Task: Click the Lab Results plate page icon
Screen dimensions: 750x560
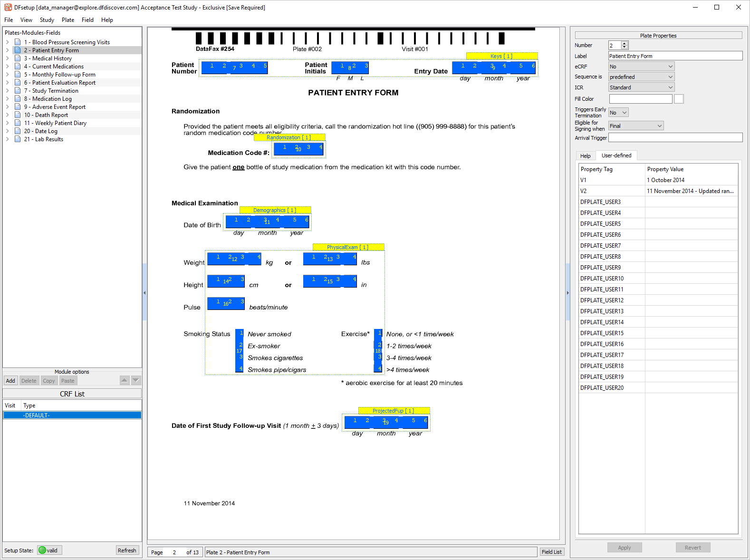Action: tap(18, 139)
